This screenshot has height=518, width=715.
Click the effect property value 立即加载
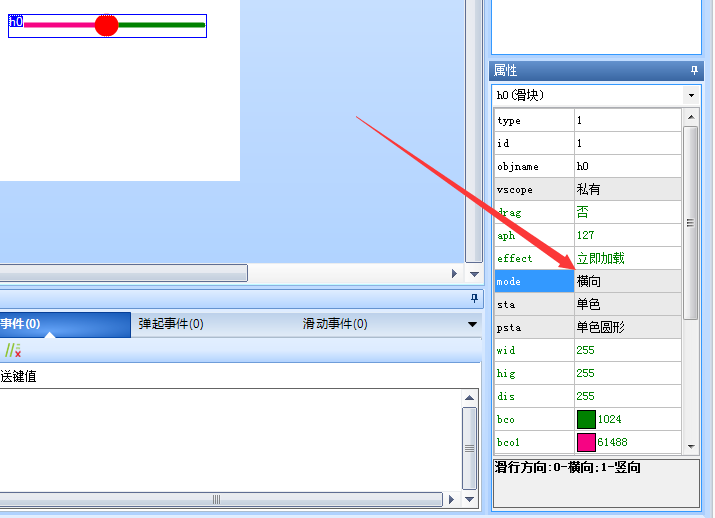627,258
